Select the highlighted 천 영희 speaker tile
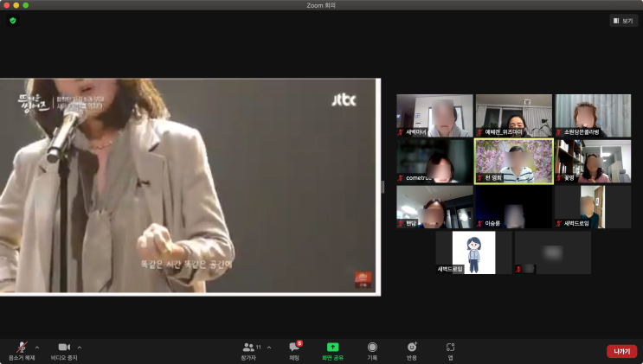Screen dimensions: 643x364 [514, 161]
